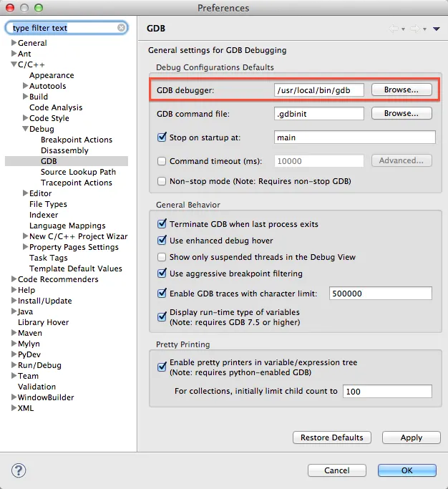Image resolution: width=448 pixels, height=489 pixels.
Task: Go forward with the right navigation arrow
Action: click(415, 29)
